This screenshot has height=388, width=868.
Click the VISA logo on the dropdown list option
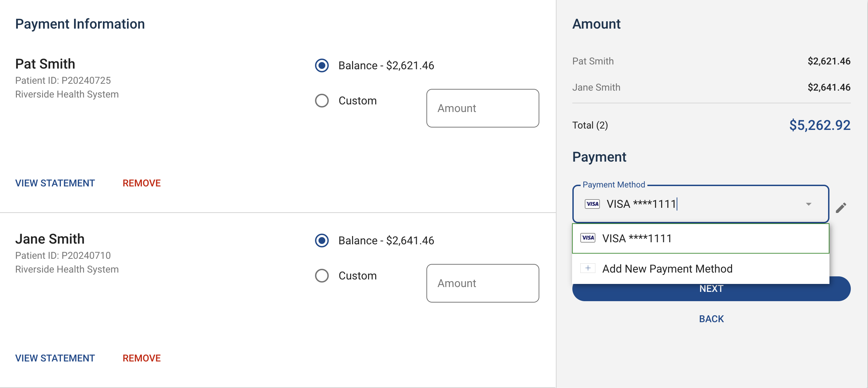pyautogui.click(x=588, y=238)
